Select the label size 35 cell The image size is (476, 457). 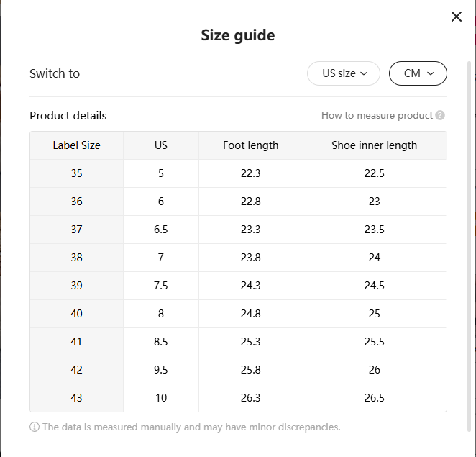77,173
